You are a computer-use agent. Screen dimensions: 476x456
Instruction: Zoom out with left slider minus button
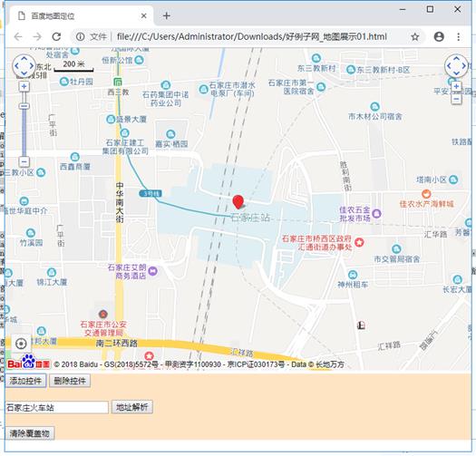point(24,161)
